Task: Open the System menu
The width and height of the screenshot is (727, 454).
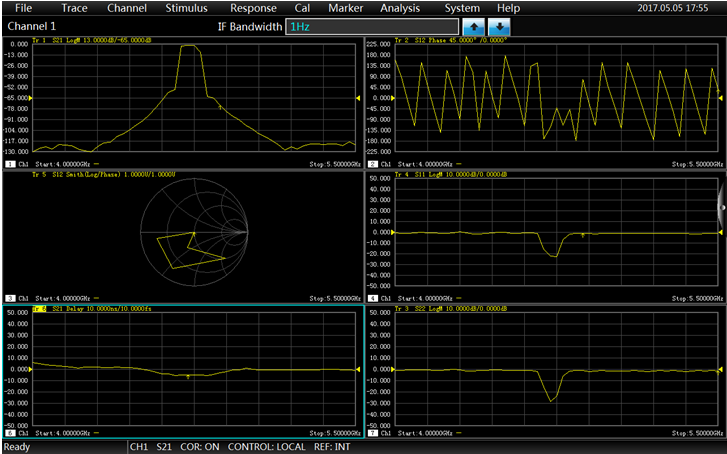Action: (462, 8)
